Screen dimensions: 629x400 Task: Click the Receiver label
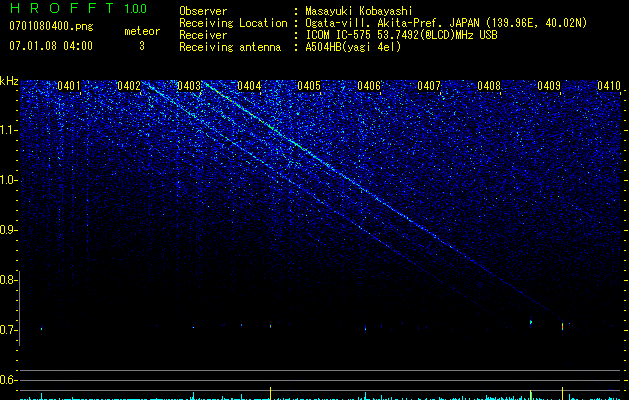pos(203,35)
